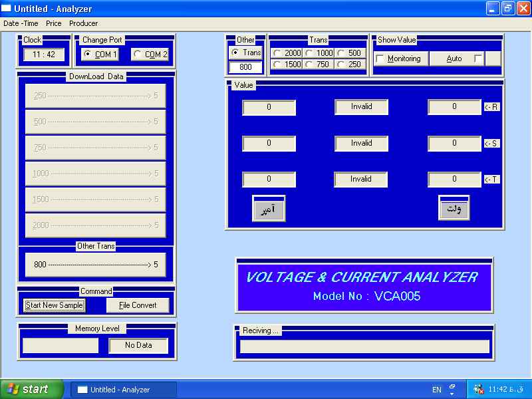
Task: Open the Date -Time menu
Action: [x=21, y=23]
